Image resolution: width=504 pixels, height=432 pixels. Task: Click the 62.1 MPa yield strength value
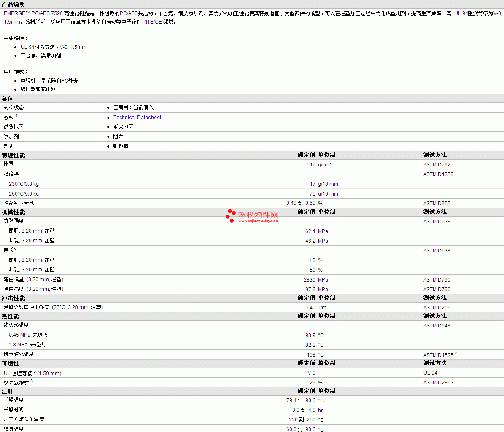coord(317,231)
